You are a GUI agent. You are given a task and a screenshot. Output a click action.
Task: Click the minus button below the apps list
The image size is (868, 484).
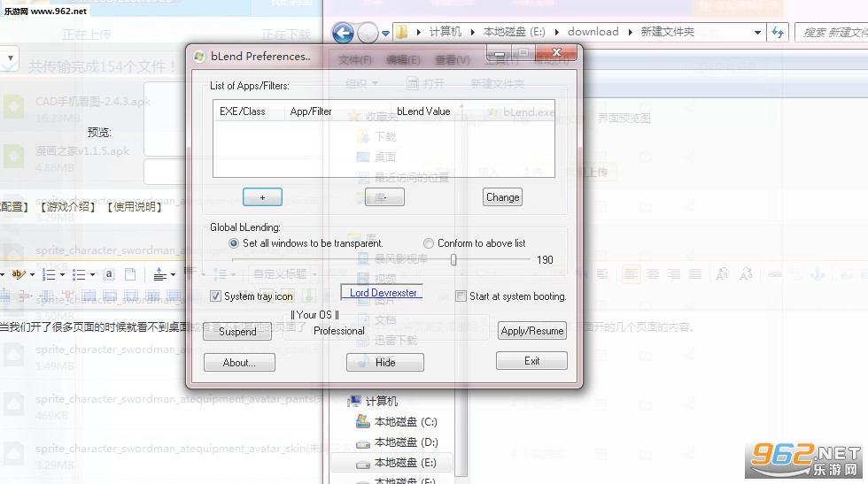(x=384, y=197)
